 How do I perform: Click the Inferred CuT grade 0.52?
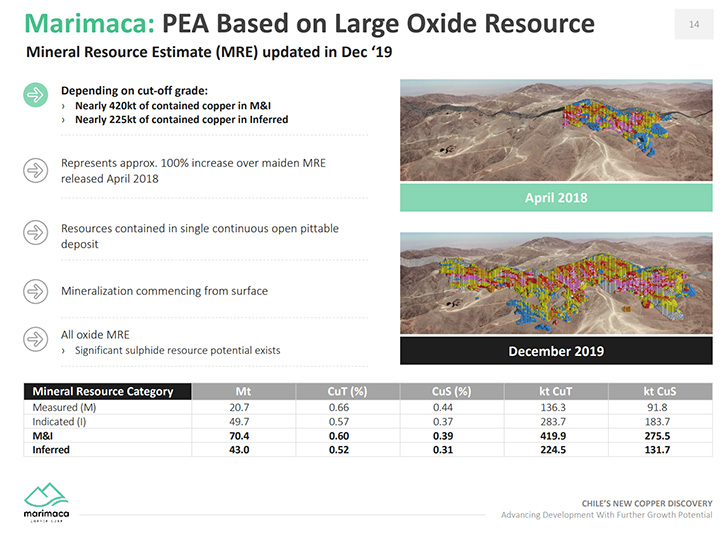[339, 450]
